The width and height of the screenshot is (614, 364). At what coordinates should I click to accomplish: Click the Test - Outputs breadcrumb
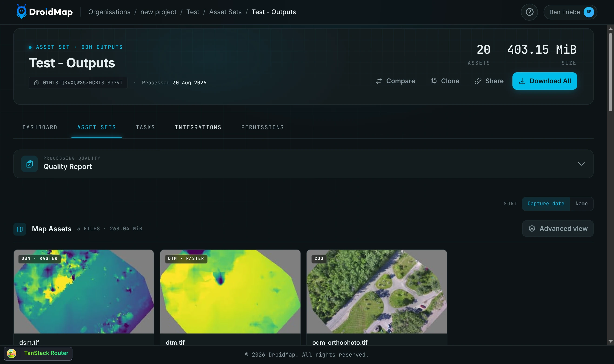274,12
